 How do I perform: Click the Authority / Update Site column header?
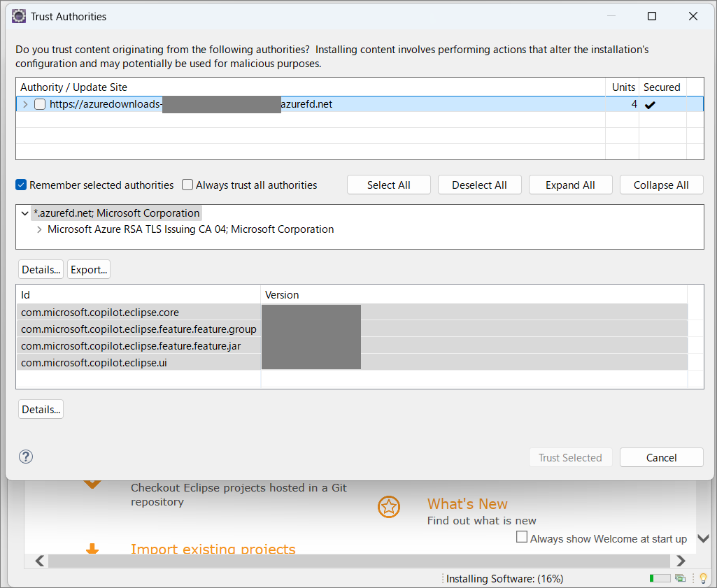pyautogui.click(x=311, y=87)
